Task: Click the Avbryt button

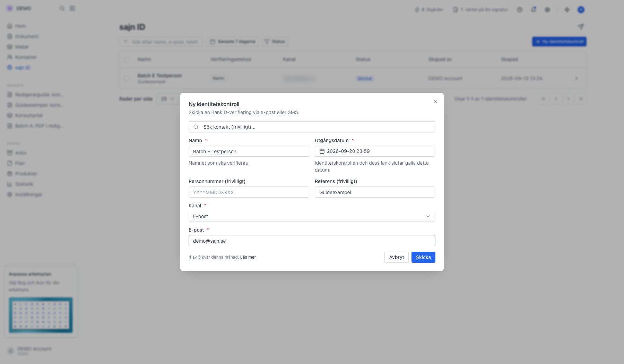Action: 397,257
